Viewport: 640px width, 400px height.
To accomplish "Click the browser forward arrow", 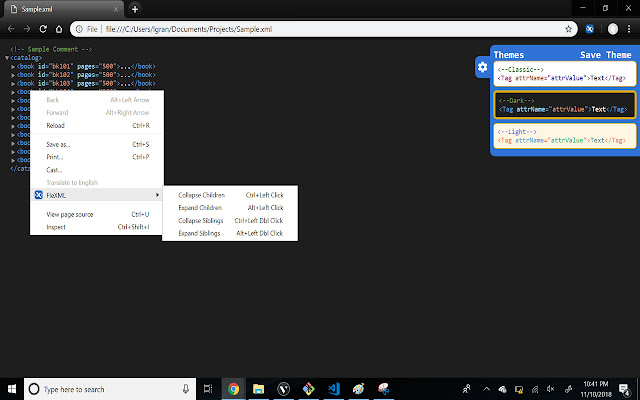I will [x=27, y=29].
